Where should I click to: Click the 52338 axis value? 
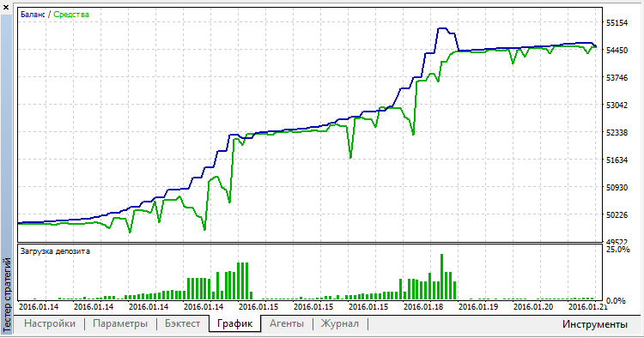point(617,133)
